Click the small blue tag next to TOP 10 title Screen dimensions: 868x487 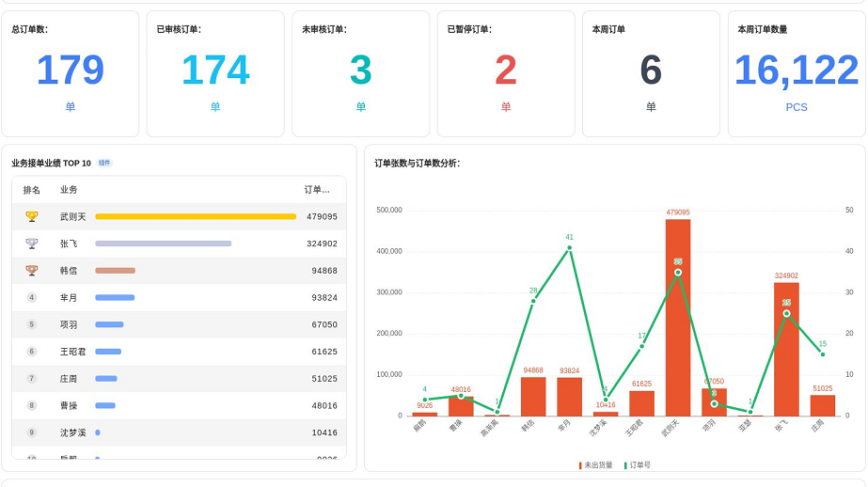104,163
